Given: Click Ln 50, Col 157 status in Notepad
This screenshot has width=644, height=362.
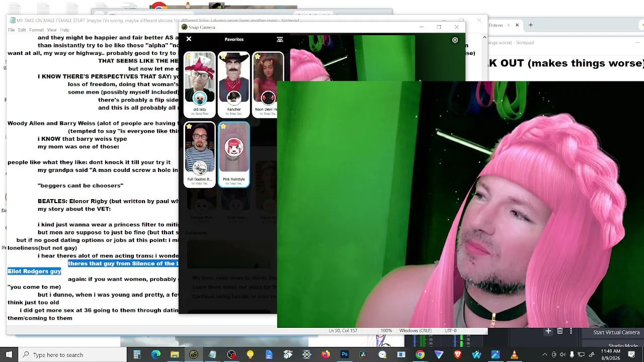Looking at the screenshot, I should 343,331.
